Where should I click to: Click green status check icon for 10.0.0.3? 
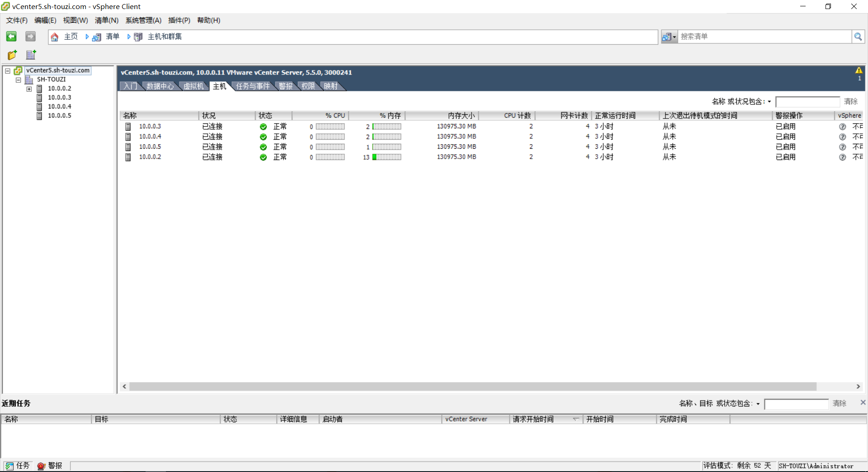(264, 127)
